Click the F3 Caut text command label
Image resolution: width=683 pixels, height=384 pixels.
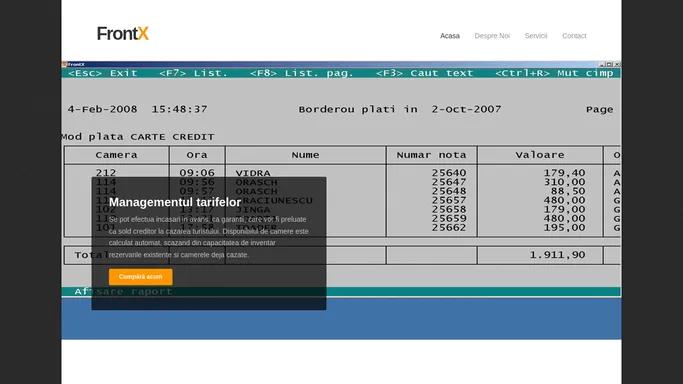coord(425,73)
